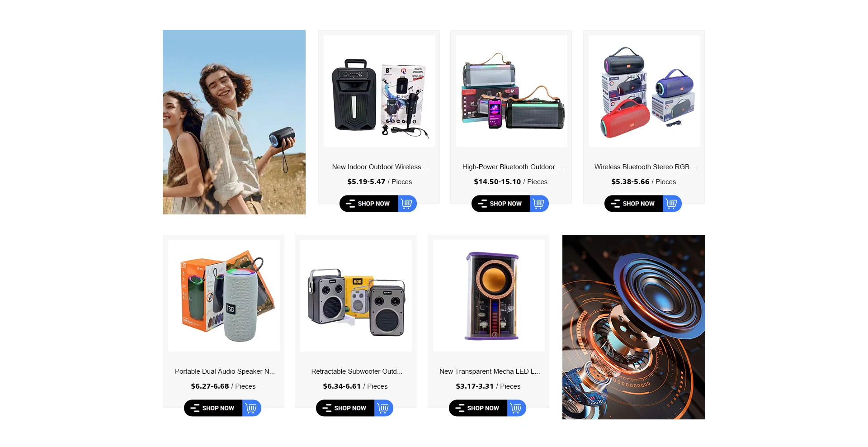Click the black karaoke speaker product image
868x447 pixels.
(x=380, y=91)
